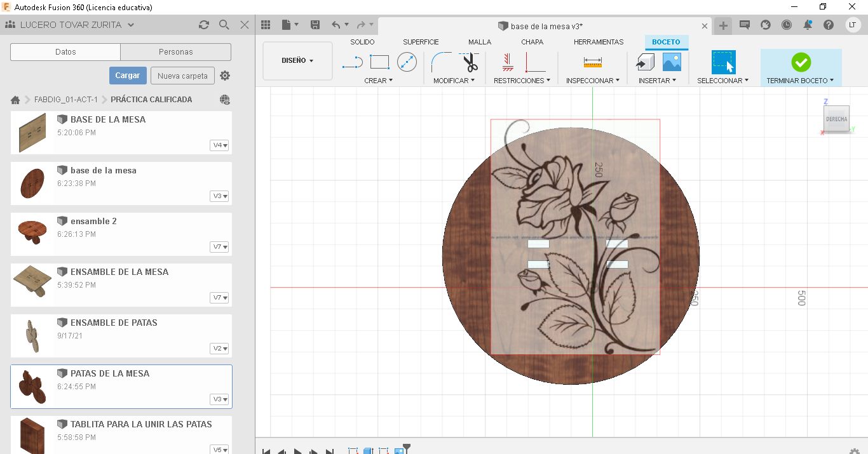This screenshot has height=454, width=868.
Task: Switch to the SUPERFICIE tab
Action: tap(421, 42)
